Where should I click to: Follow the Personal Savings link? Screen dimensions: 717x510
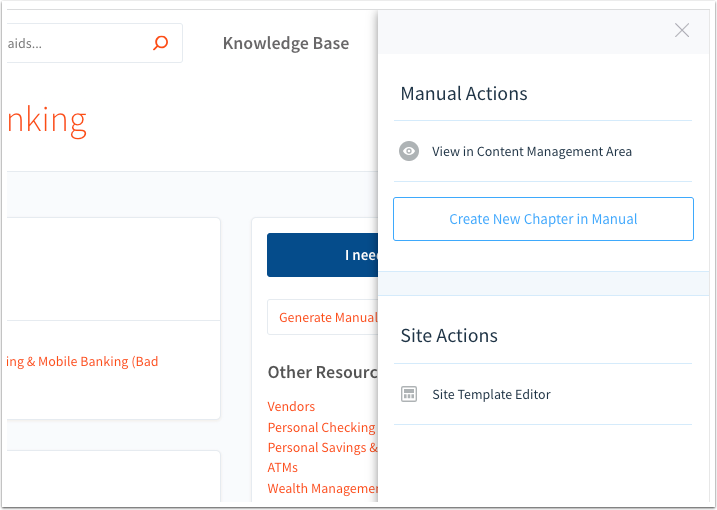322,447
